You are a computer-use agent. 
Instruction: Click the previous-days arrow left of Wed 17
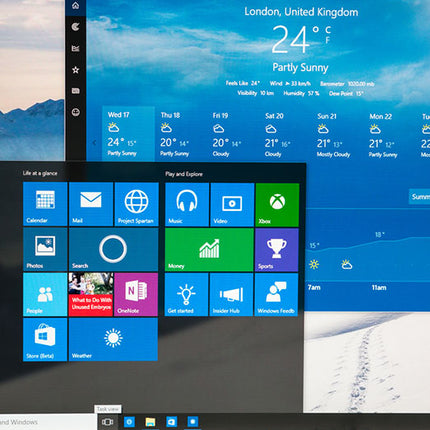(95, 143)
